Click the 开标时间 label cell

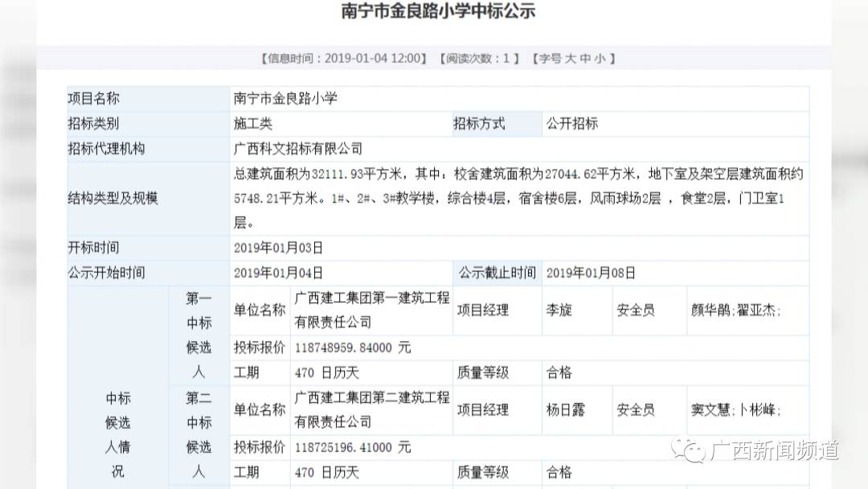(149, 248)
